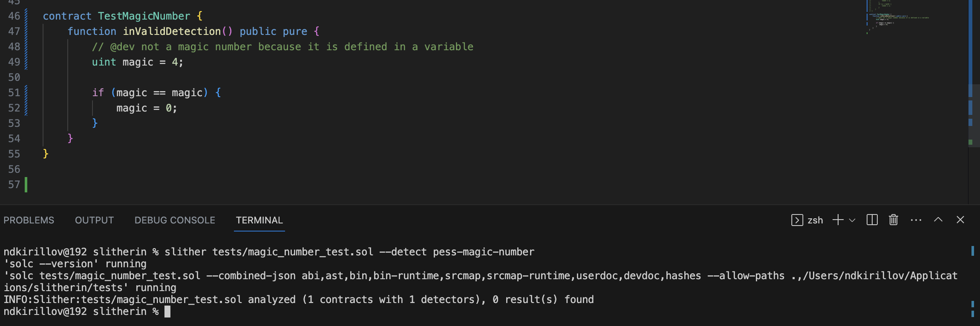Toggle a breakpoint next to line 49
This screenshot has height=326, width=980.
[6, 62]
